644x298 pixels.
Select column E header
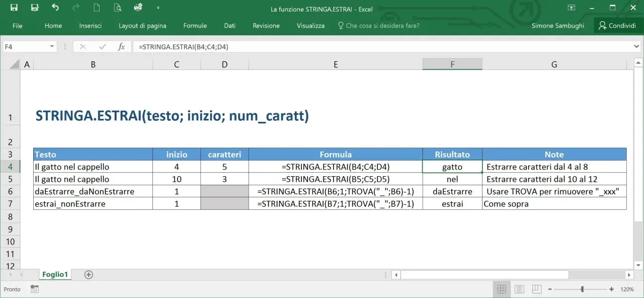336,64
